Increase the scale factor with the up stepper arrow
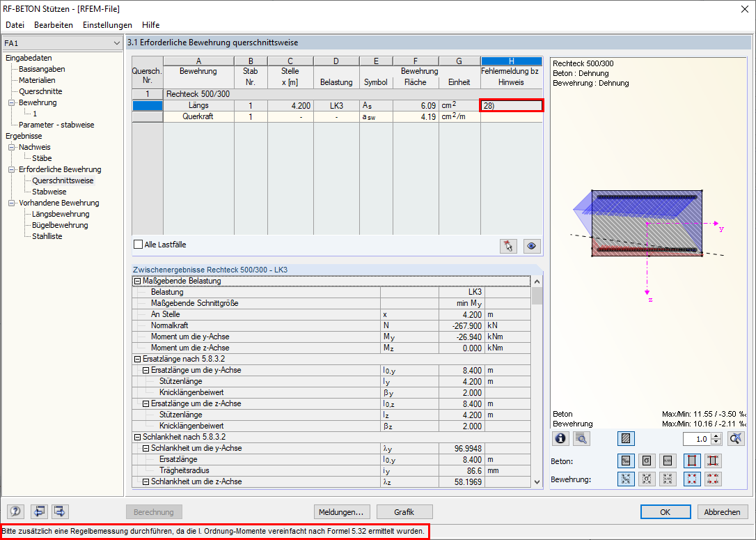Image resolution: width=756 pixels, height=540 pixels. [x=716, y=435]
